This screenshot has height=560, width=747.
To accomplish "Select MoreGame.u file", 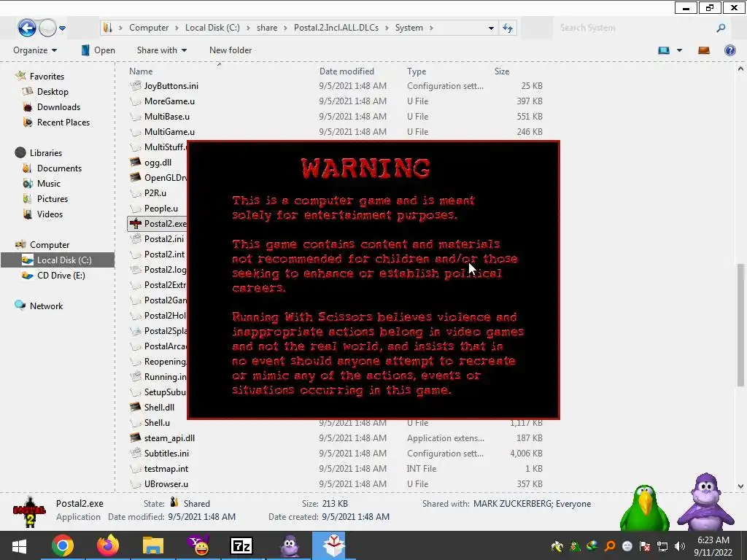I will (x=169, y=101).
